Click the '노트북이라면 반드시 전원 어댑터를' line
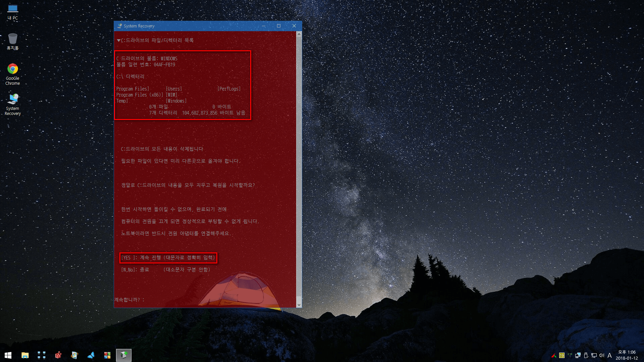The height and width of the screenshot is (362, 644). pyautogui.click(x=176, y=233)
